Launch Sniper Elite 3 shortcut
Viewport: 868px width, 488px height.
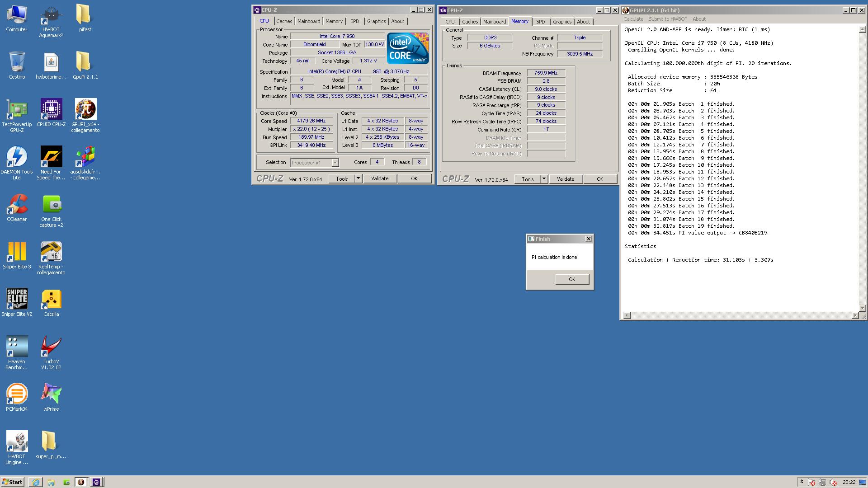click(x=17, y=255)
